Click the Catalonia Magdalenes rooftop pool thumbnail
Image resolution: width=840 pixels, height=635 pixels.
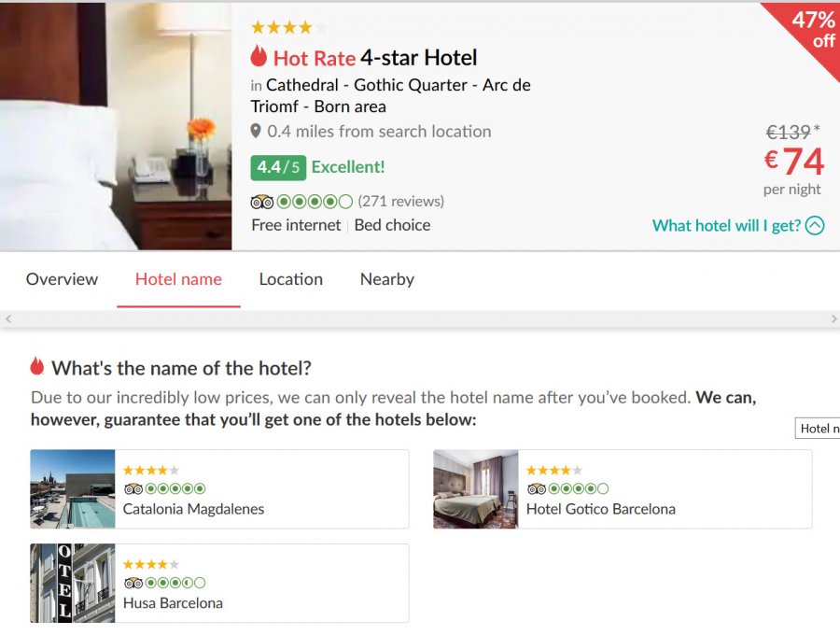coord(73,489)
